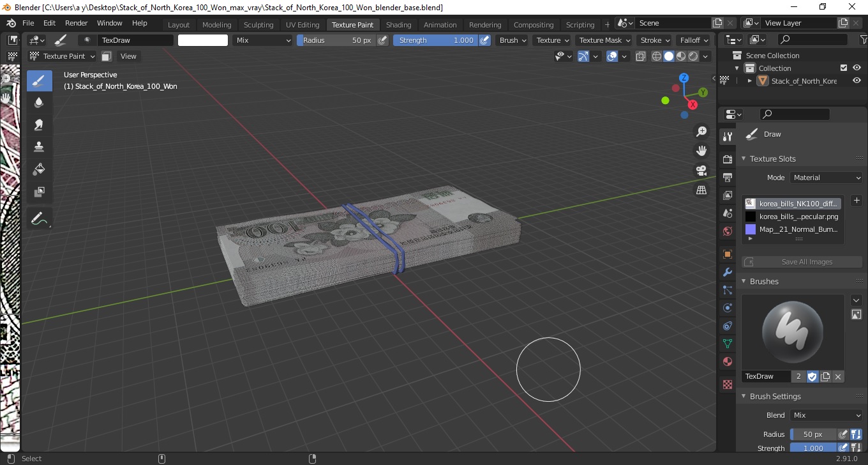Image resolution: width=868 pixels, height=465 pixels.
Task: Unlink the TexDraw brush with X
Action: [838, 377]
